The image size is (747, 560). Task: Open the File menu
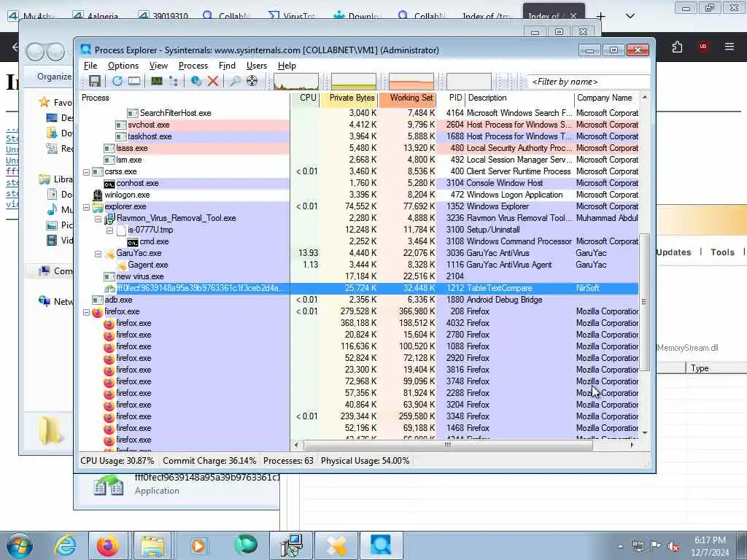[x=90, y=66]
